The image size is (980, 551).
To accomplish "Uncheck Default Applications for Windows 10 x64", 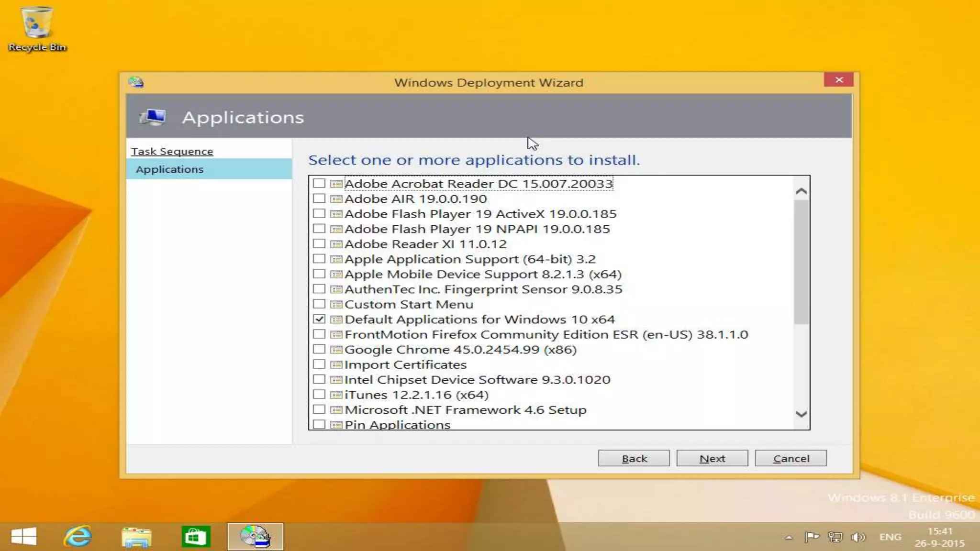I will [319, 319].
